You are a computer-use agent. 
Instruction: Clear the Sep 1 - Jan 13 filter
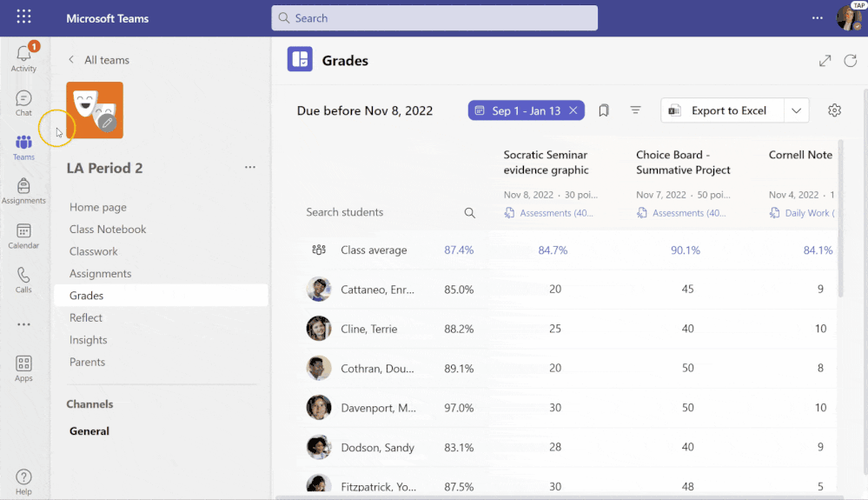573,110
